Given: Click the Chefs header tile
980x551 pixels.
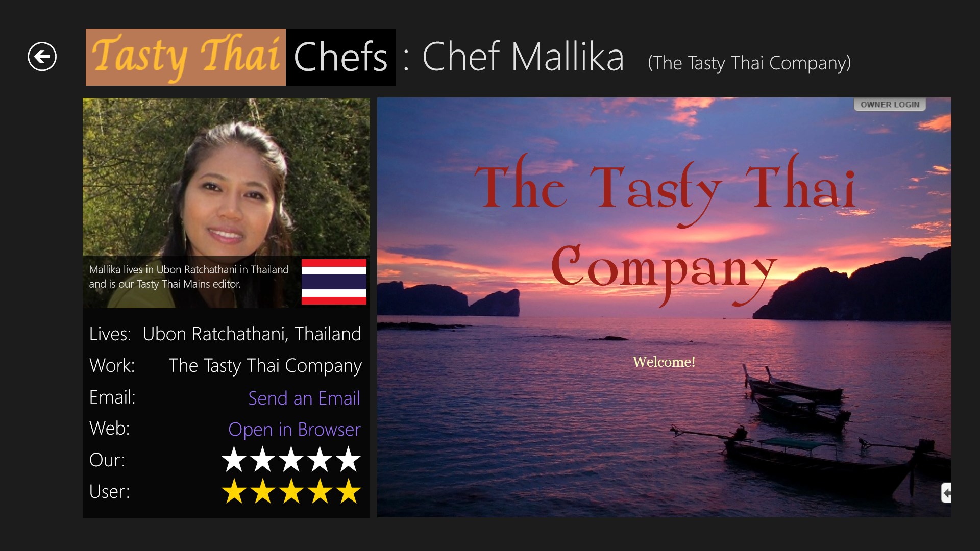Looking at the screenshot, I should pos(341,57).
